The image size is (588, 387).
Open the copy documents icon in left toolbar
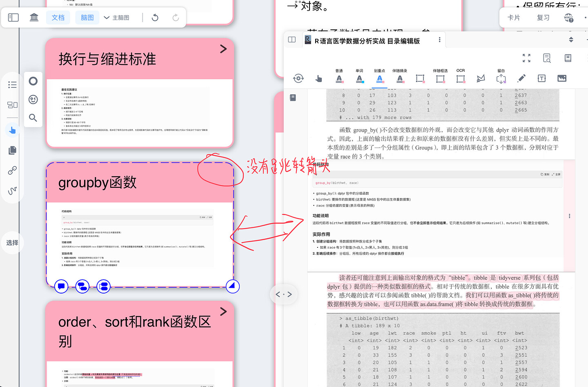coord(12,150)
